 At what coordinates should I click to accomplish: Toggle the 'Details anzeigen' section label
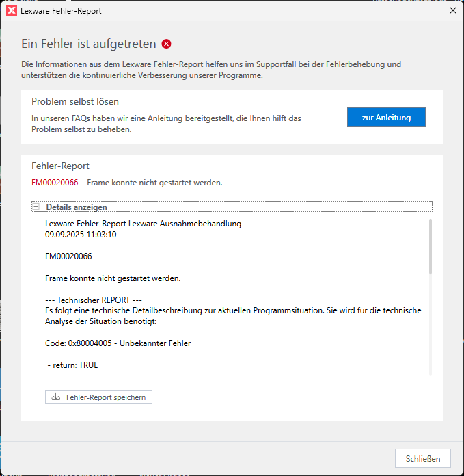pyautogui.click(x=77, y=207)
